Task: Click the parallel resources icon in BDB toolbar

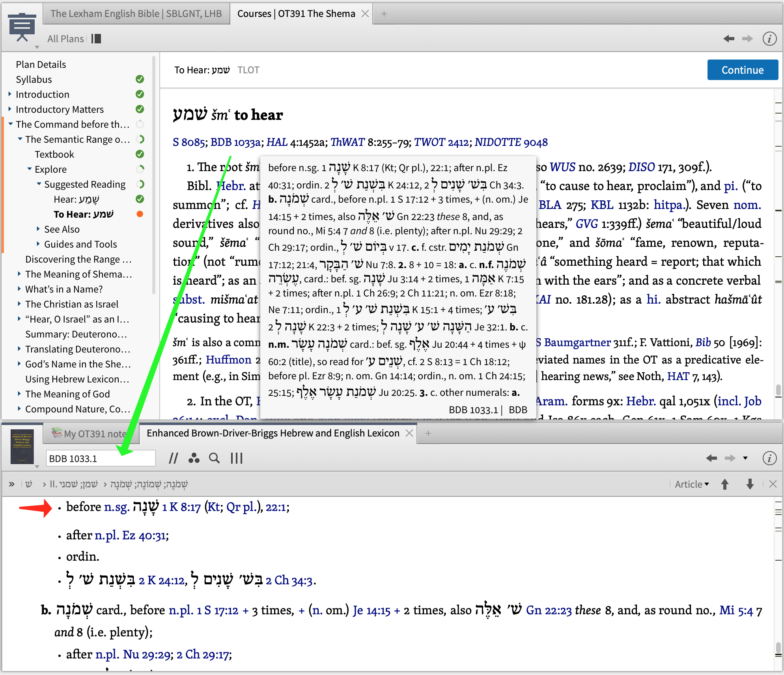Action: pyautogui.click(x=174, y=458)
